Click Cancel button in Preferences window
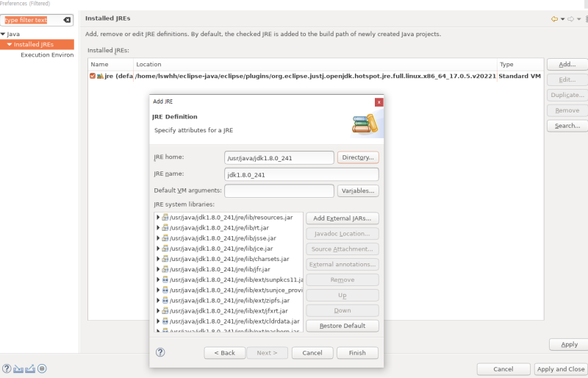This screenshot has width=588, height=378. tap(503, 369)
